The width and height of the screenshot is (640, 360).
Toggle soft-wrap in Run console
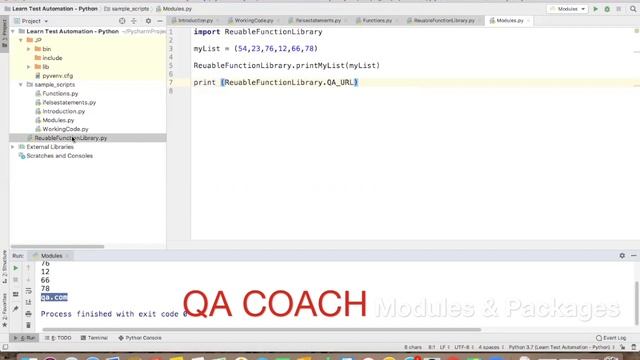[x=28, y=291]
